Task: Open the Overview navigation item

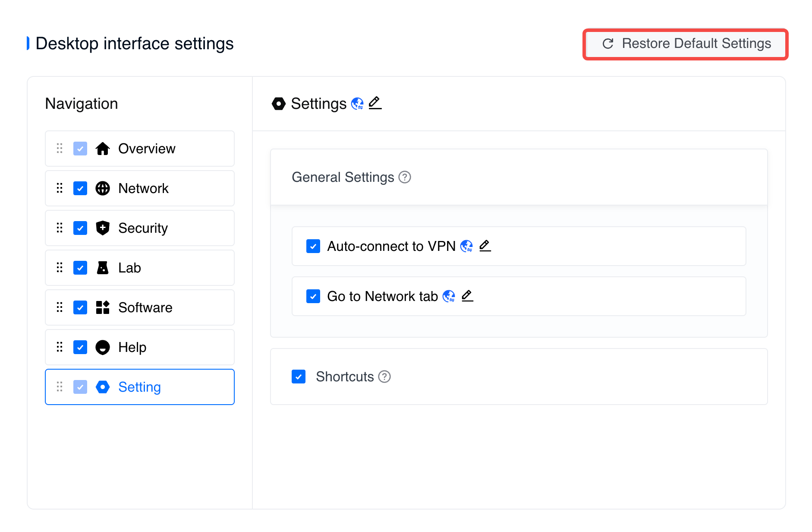Action: point(147,149)
